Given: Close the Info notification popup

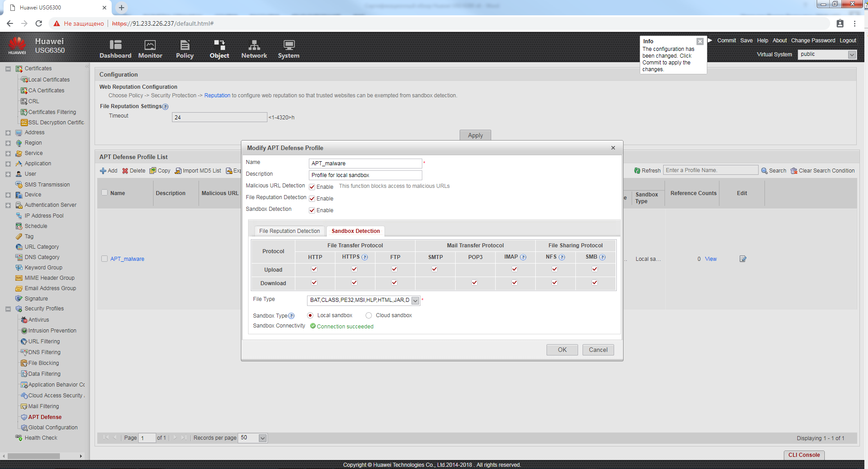Looking at the screenshot, I should tap(700, 41).
